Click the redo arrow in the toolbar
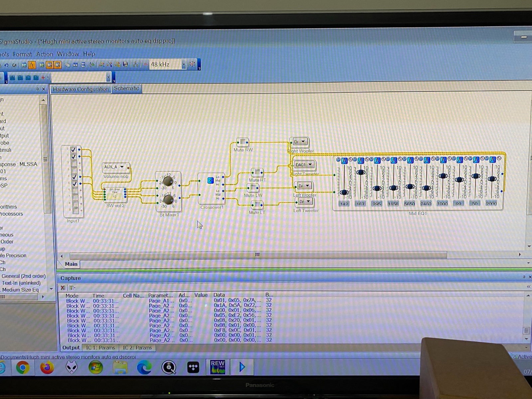 click(x=14, y=65)
